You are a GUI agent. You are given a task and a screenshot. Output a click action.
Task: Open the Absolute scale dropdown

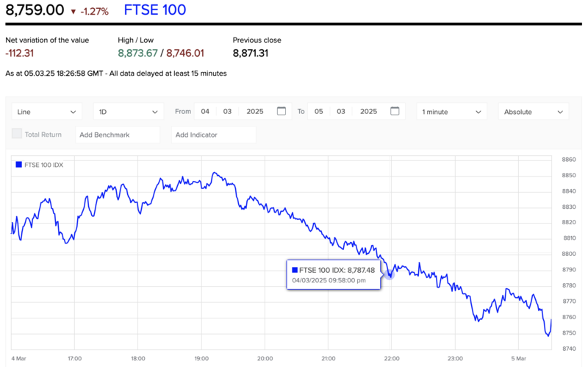point(534,112)
